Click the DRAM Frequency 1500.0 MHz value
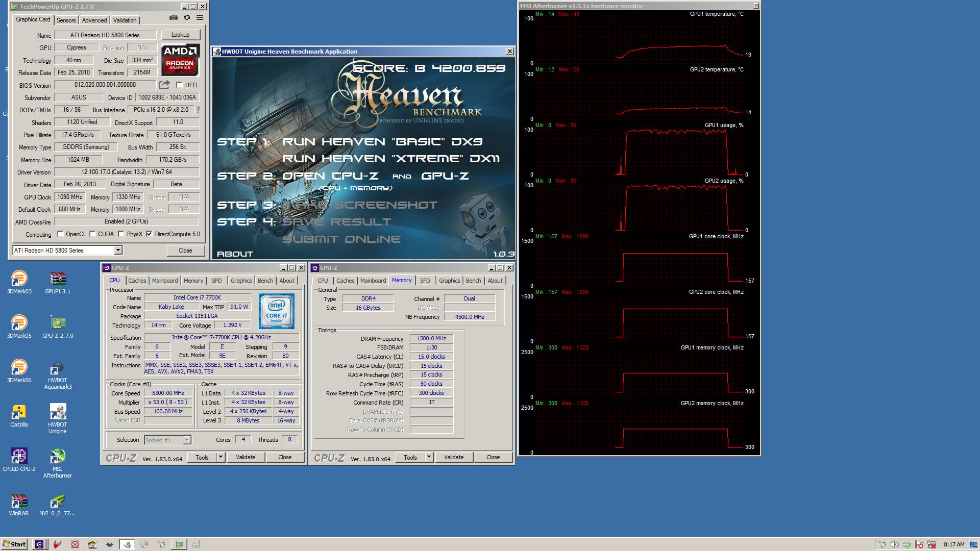The height and width of the screenshot is (551, 980). [x=431, y=339]
